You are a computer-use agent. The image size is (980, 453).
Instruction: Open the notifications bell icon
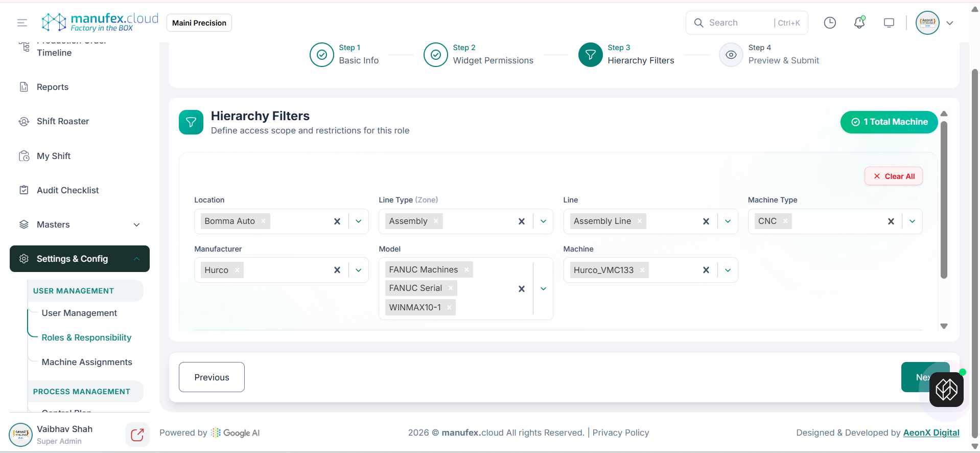(859, 23)
